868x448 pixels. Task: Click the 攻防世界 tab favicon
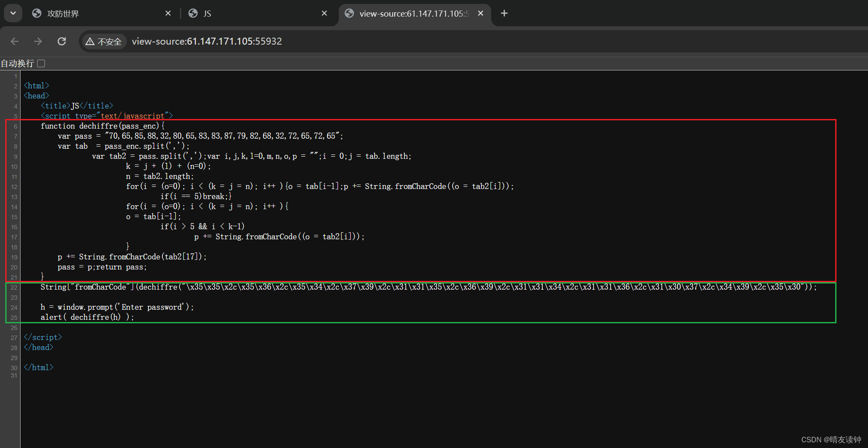[36, 13]
